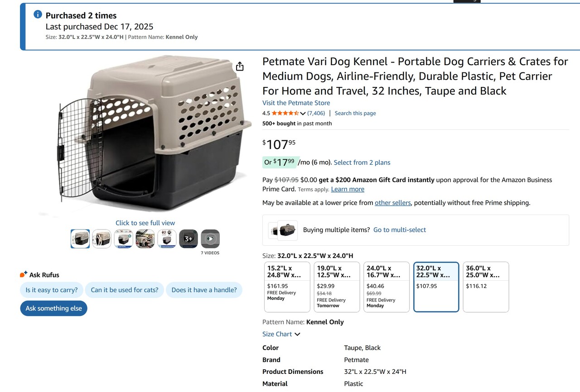Click the Ask Rufus sparkle icon
Viewport: 580px width, 392px height.
(x=24, y=274)
